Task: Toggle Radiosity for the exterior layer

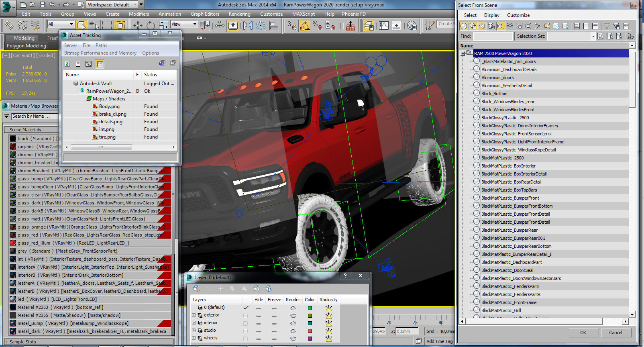Action: tap(328, 316)
